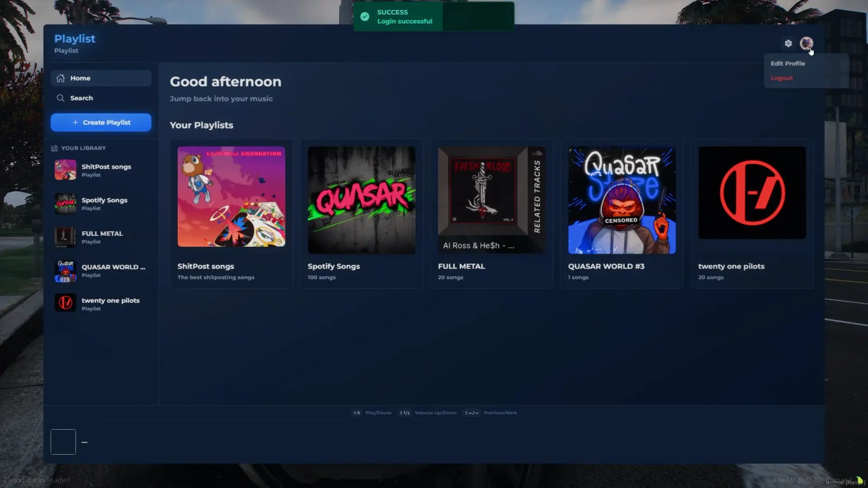868x488 pixels.
Task: Go to the Home tab
Action: (101, 78)
